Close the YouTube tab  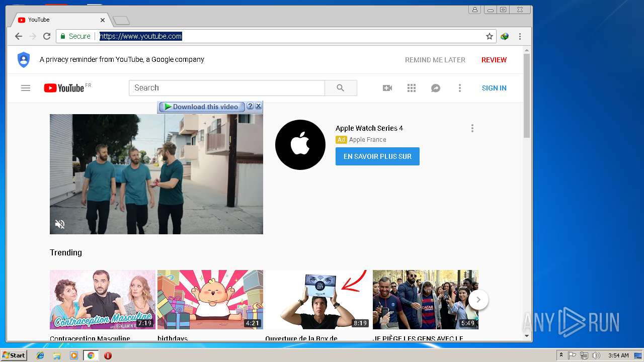103,20
